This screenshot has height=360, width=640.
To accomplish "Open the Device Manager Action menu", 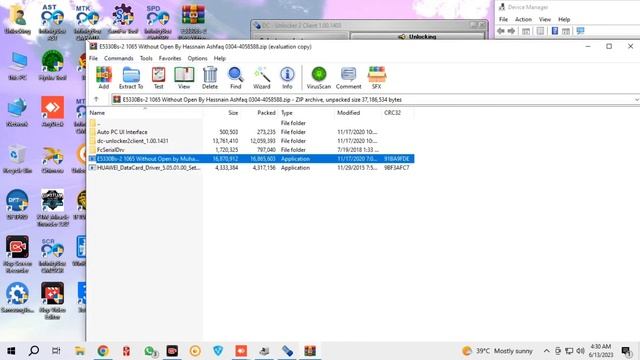I will (x=523, y=19).
